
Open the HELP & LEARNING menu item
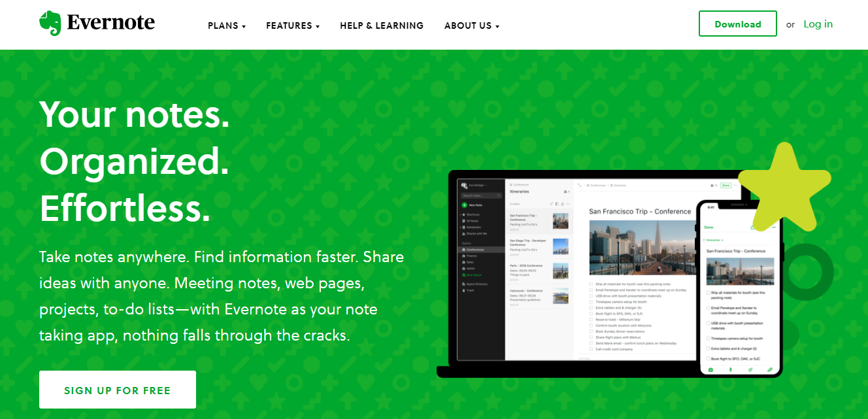[x=382, y=25]
